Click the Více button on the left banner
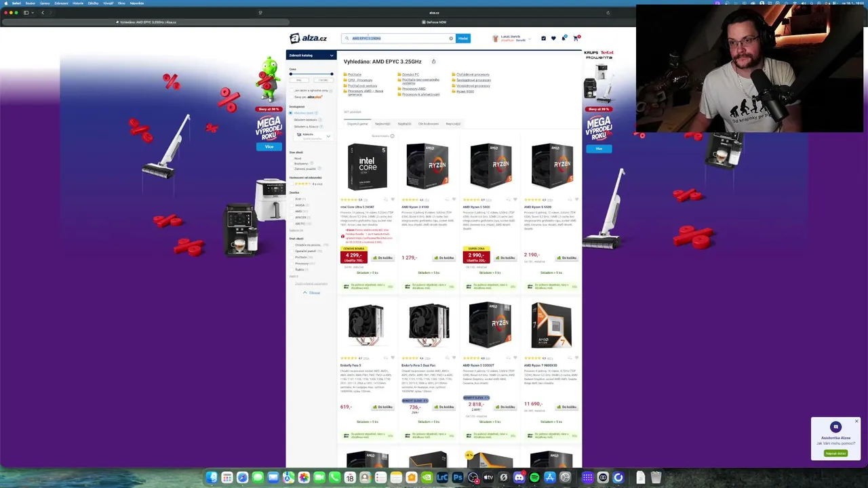868x488 pixels. tap(269, 147)
